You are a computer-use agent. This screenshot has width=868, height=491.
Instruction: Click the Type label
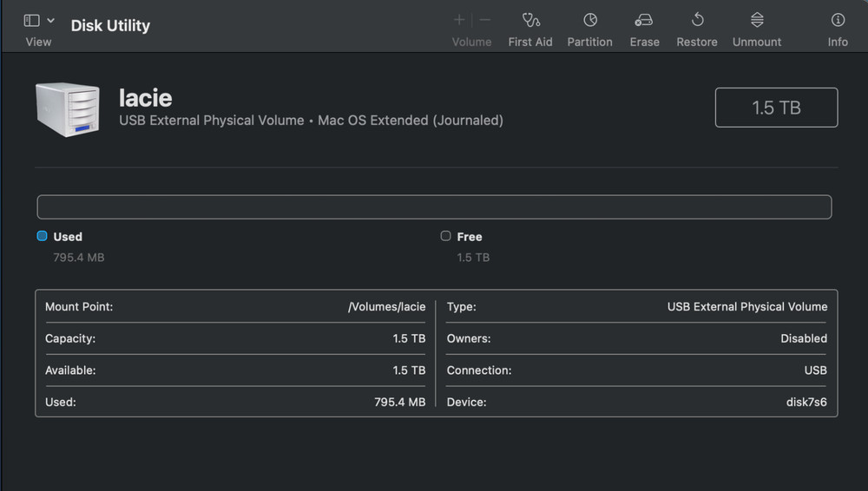461,307
